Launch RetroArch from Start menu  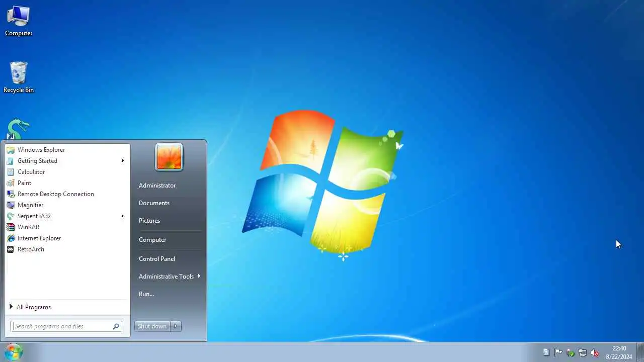point(67,249)
